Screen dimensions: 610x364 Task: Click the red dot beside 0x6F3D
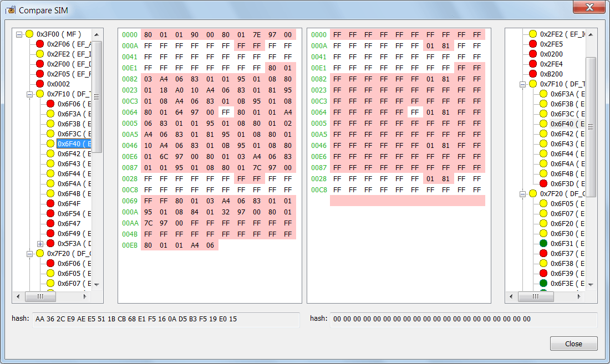[x=543, y=183]
